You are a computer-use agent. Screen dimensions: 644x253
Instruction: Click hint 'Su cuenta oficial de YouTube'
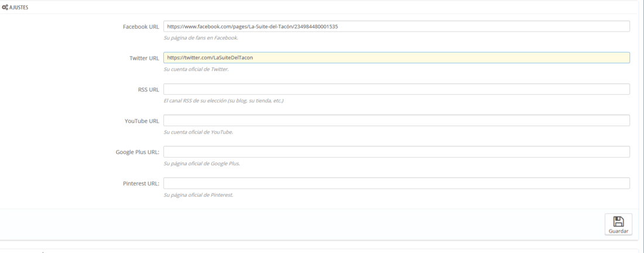pos(198,132)
